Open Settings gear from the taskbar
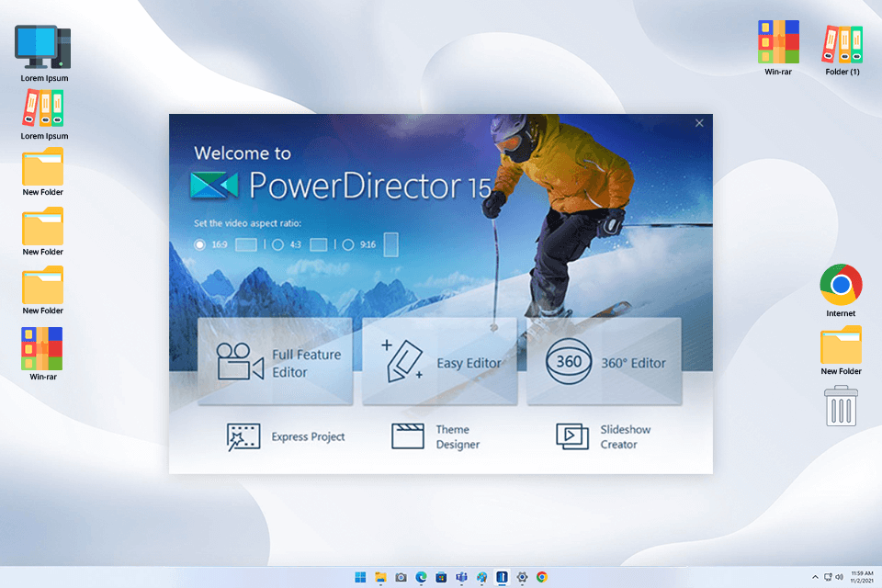 click(x=522, y=577)
